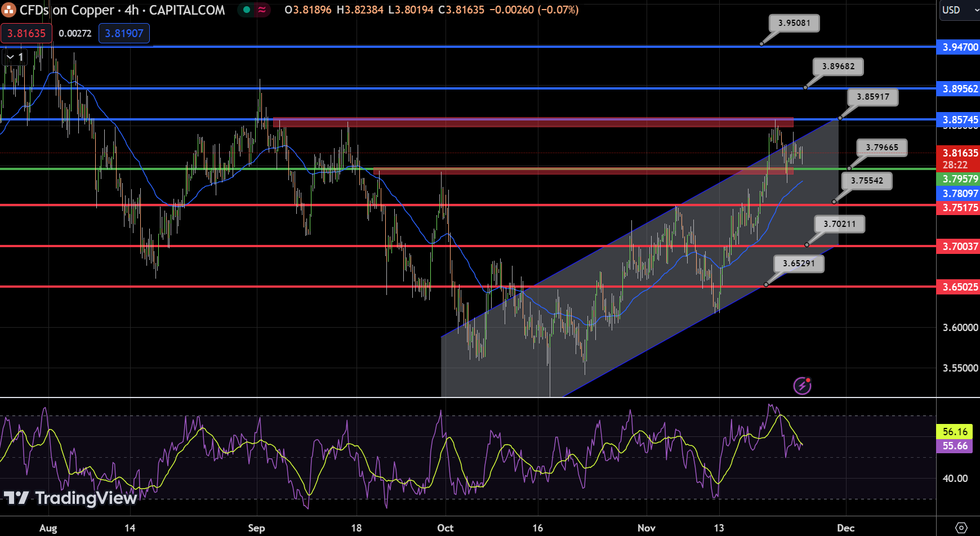Screen dimensions: 980x536
Task: Select the 3.75542 price callout label
Action: coord(867,181)
